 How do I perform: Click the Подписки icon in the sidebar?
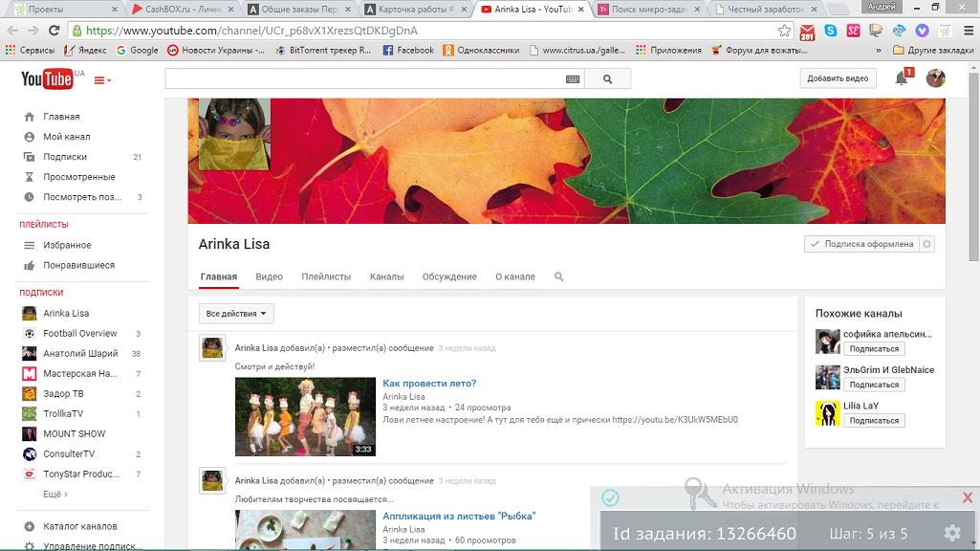pos(30,156)
